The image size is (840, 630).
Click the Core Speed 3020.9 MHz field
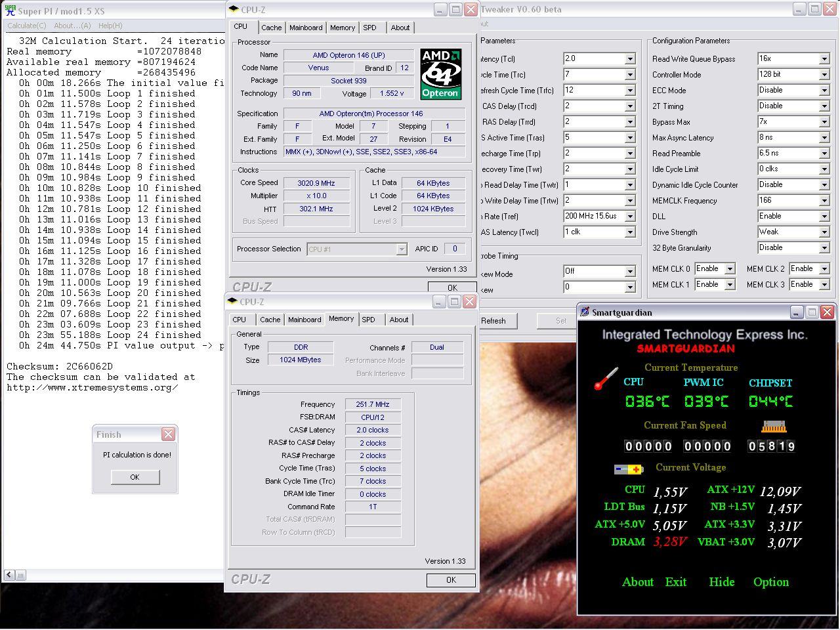(x=316, y=183)
